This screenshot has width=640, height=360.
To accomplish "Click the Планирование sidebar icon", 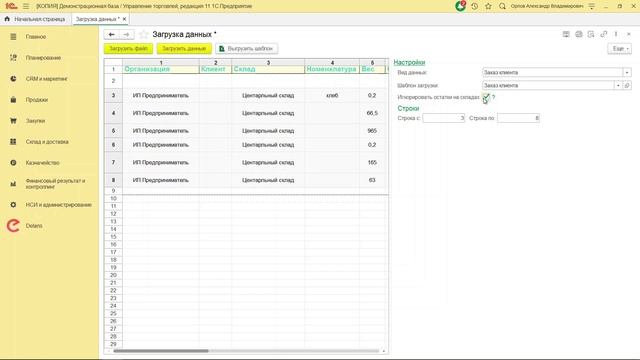I will pos(13,58).
